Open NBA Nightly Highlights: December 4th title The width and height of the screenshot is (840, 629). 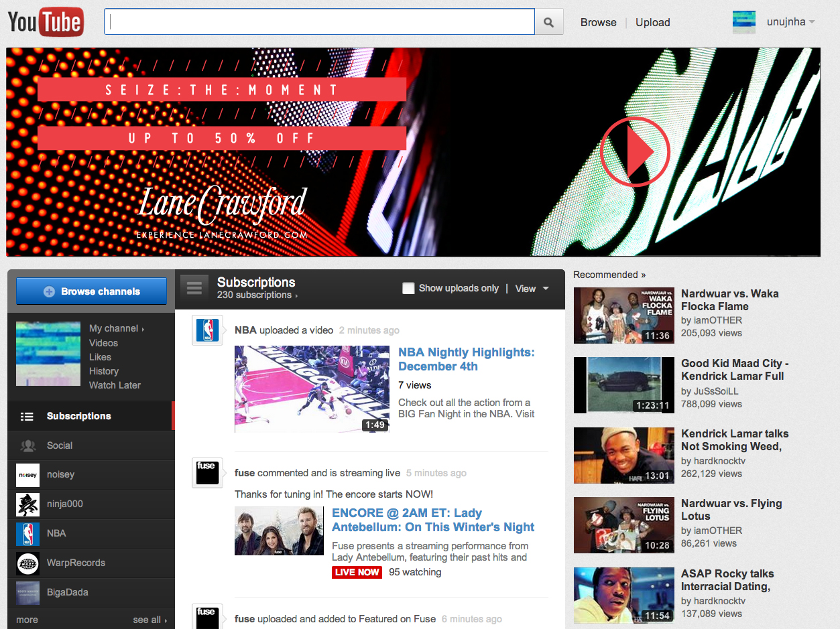[x=467, y=359]
